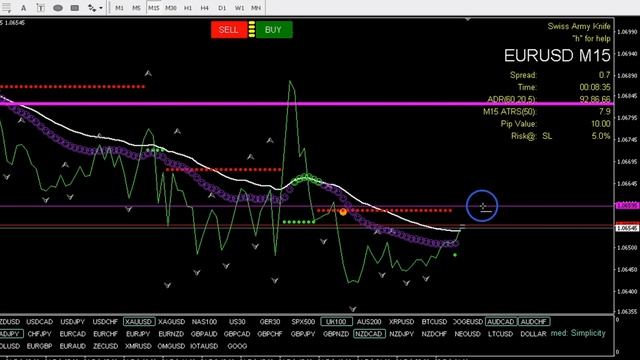Open the EURNZD symbol
The width and height of the screenshot is (640, 360).
click(x=171, y=334)
